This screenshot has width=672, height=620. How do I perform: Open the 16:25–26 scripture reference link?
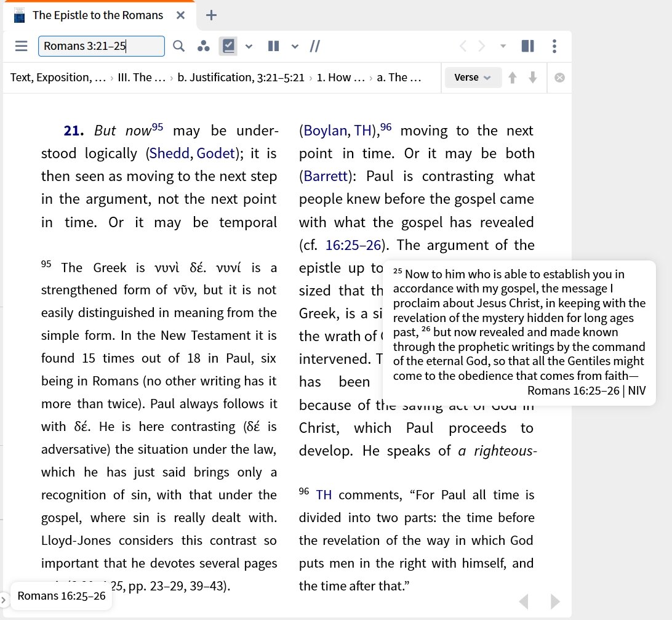(x=353, y=245)
